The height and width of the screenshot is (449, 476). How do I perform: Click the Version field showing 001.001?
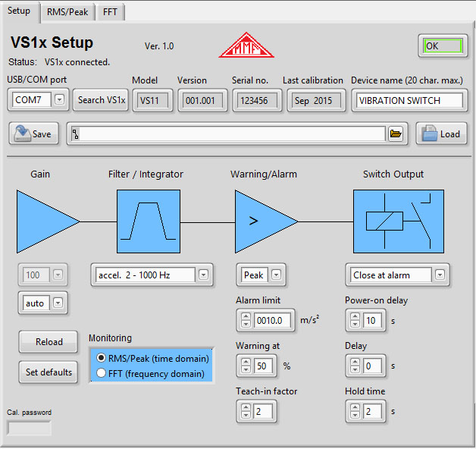[202, 100]
